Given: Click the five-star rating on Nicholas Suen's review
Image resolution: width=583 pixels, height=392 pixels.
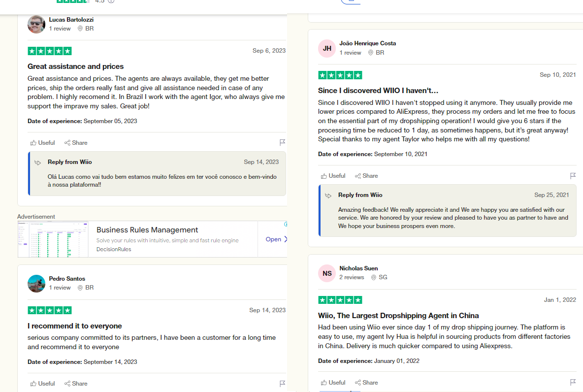Looking at the screenshot, I should [340, 300].
